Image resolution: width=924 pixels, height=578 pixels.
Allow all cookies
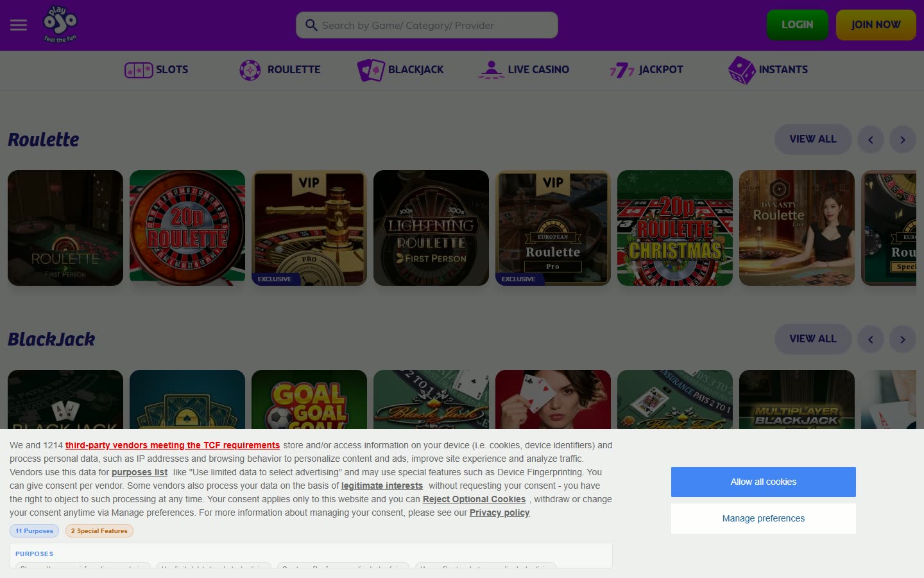[x=764, y=482]
